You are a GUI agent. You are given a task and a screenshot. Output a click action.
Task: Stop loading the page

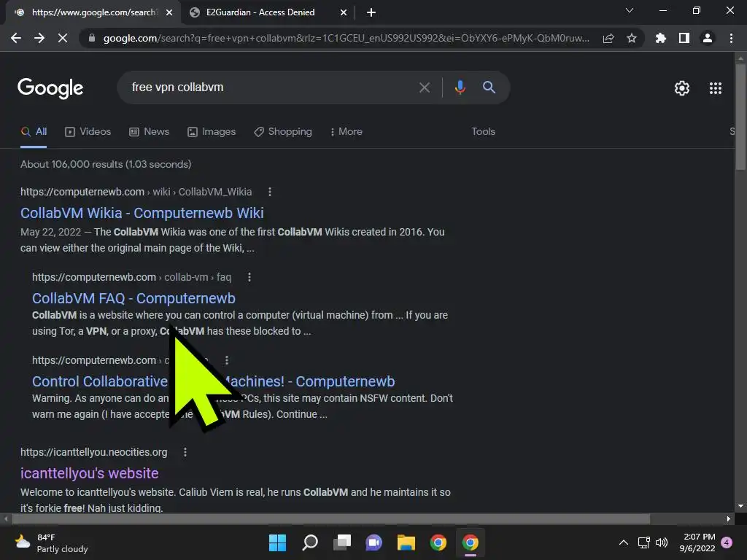point(63,38)
